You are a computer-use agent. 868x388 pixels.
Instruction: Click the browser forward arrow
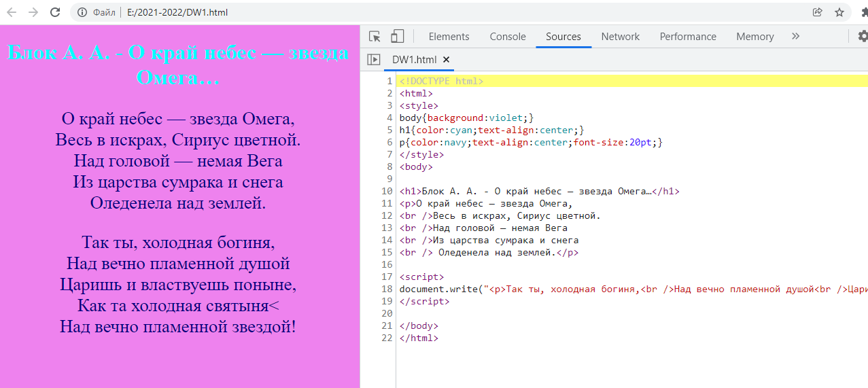click(33, 12)
